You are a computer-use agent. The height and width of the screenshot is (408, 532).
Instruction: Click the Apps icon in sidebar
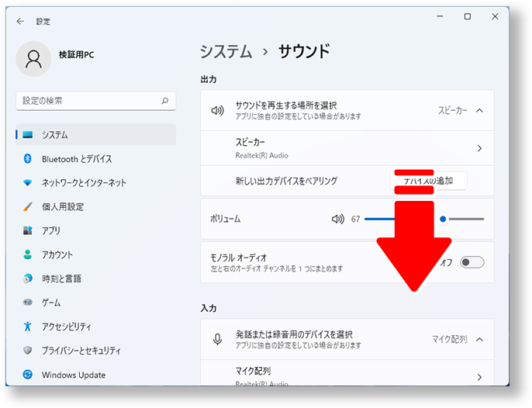click(27, 230)
